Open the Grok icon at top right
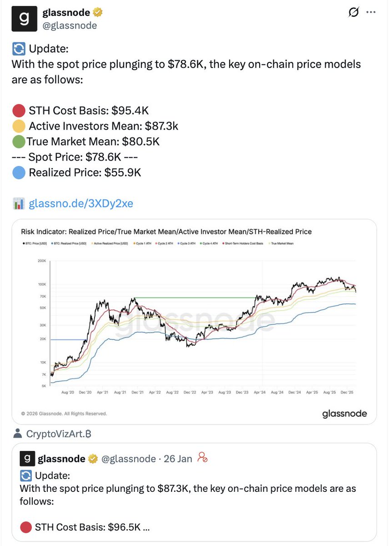The image size is (392, 546). tap(353, 13)
